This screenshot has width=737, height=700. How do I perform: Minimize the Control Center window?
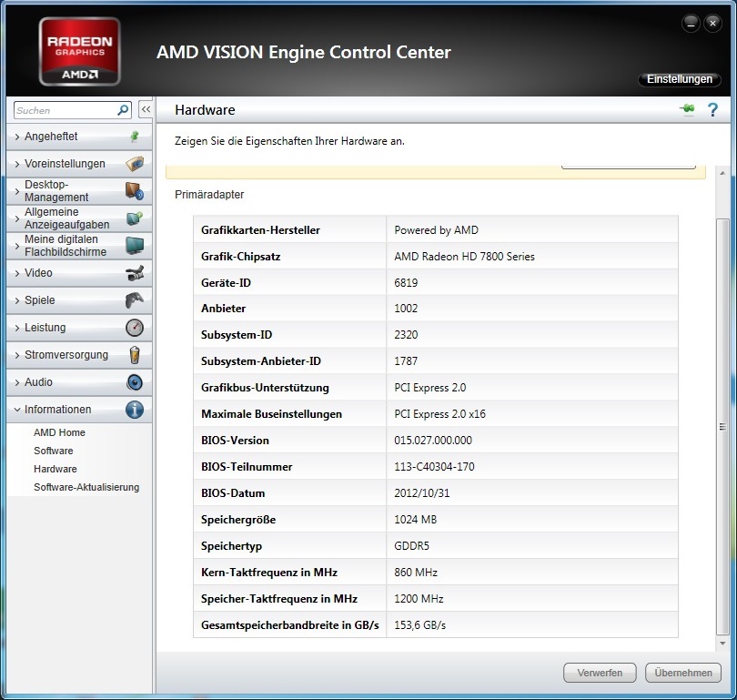(x=691, y=23)
